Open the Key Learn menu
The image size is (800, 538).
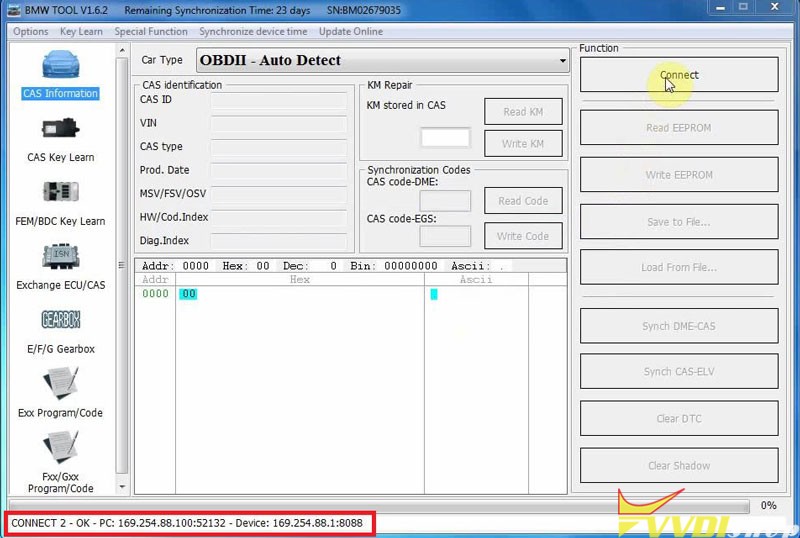pos(81,32)
